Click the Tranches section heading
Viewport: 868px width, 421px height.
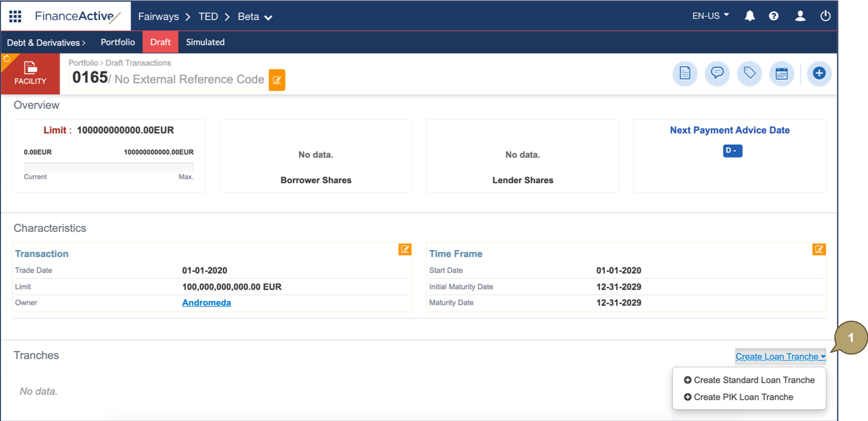click(x=36, y=355)
